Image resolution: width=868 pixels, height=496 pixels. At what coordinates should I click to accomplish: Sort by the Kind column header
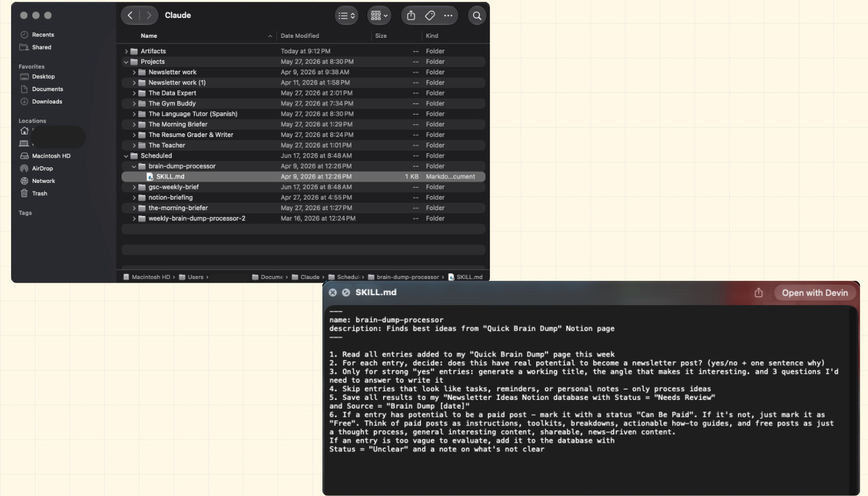432,36
